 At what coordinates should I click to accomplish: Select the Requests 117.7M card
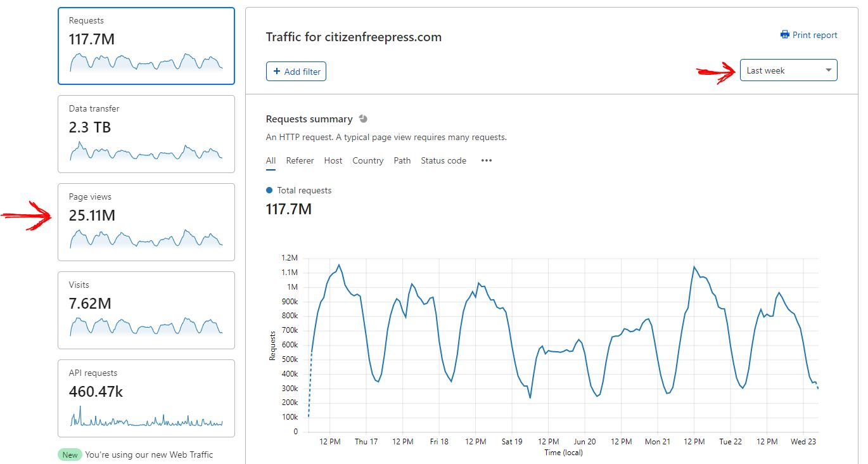click(146, 46)
